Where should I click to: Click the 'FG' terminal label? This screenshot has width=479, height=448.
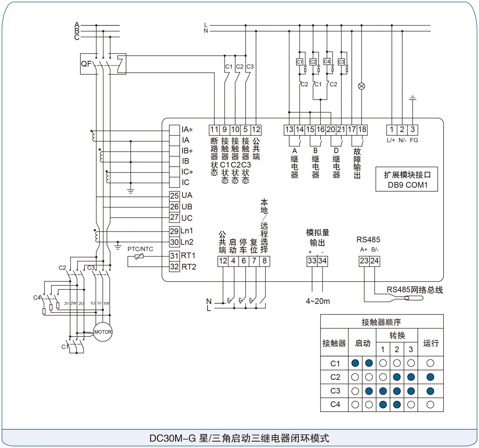(414, 140)
